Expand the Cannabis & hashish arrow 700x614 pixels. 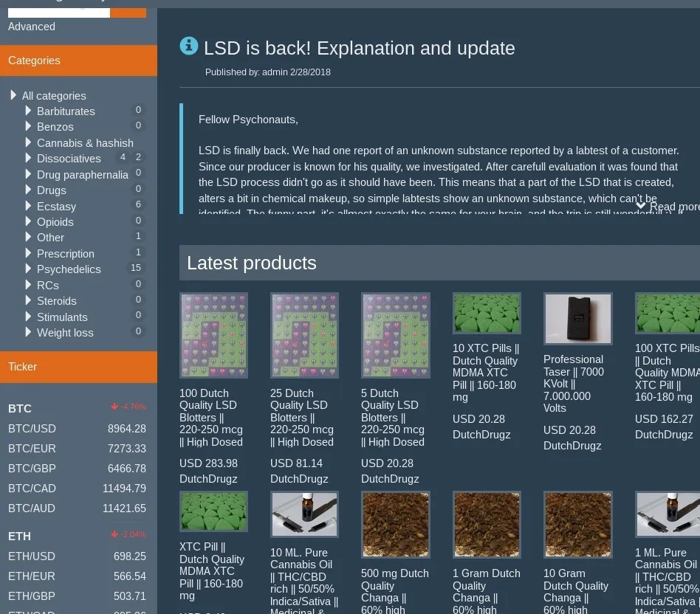28,142
